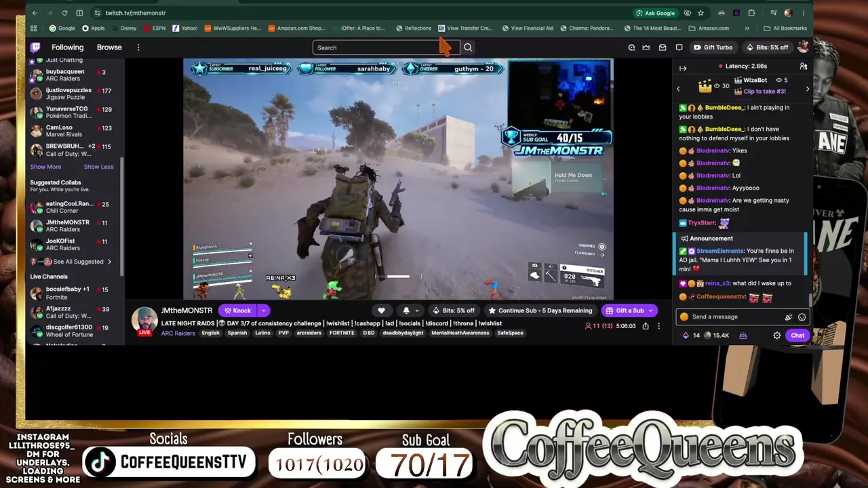868x488 pixels.
Task: Toggle the notification bell for channel
Action: 406,310
